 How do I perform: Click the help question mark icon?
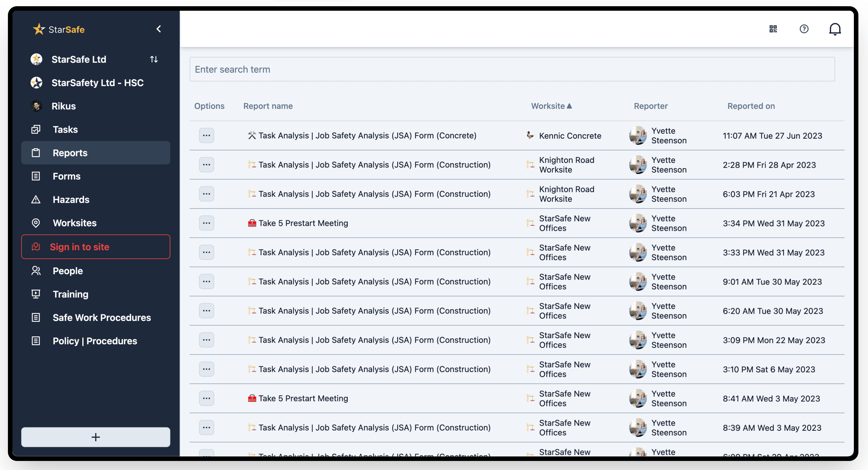pos(804,29)
